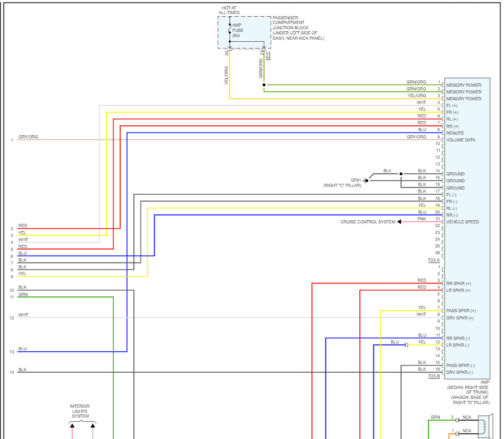
Task: Click the 'VEHICLE SPEED' pin label
Action: 463,222
